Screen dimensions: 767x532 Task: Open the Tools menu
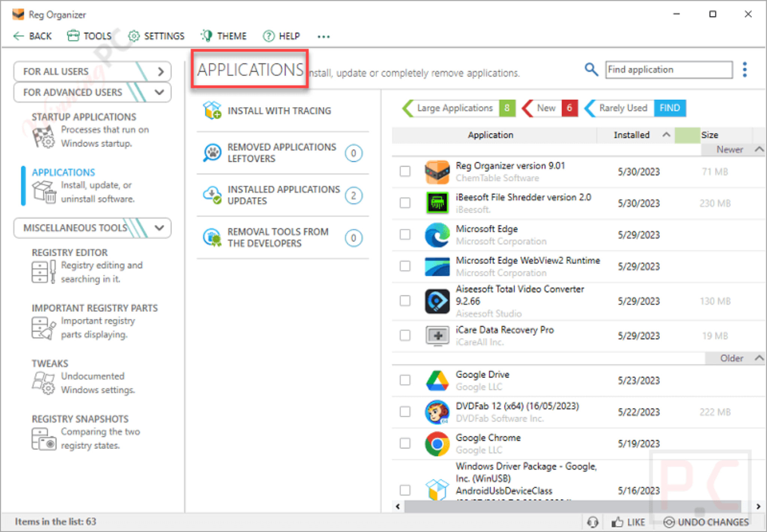click(x=90, y=36)
